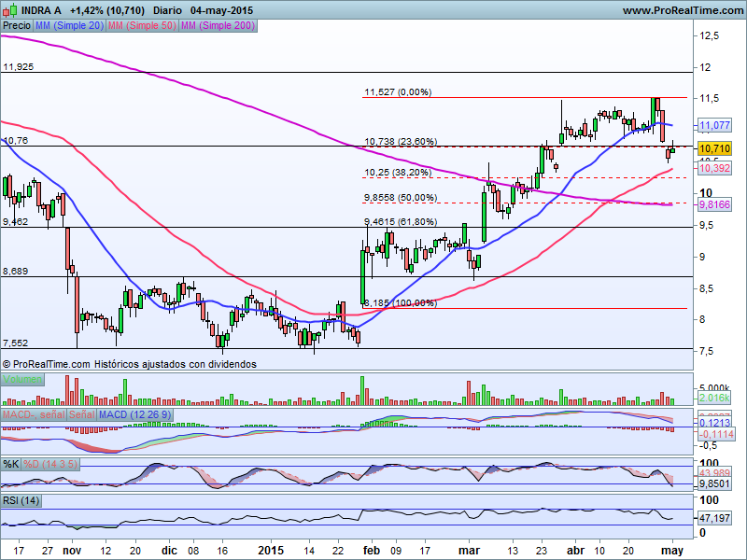Click the 8,5 price axis label
The height and width of the screenshot is (560, 747).
click(708, 288)
